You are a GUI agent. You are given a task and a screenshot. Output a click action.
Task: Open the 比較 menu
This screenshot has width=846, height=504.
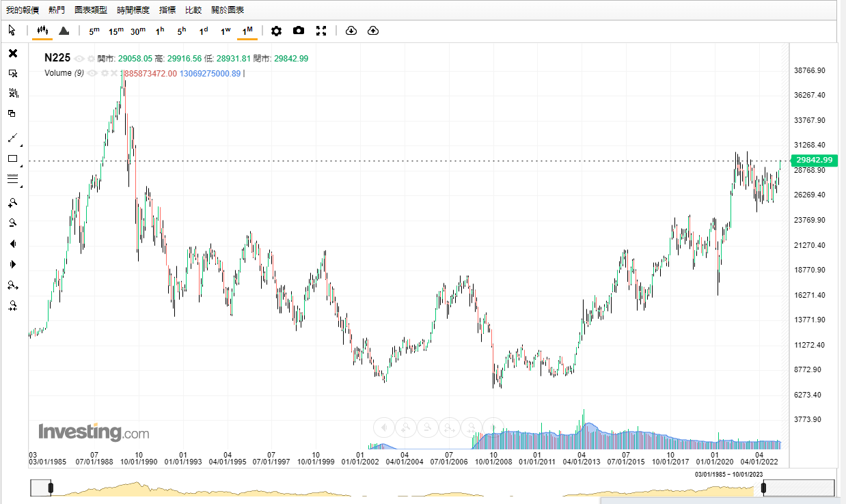[193, 10]
